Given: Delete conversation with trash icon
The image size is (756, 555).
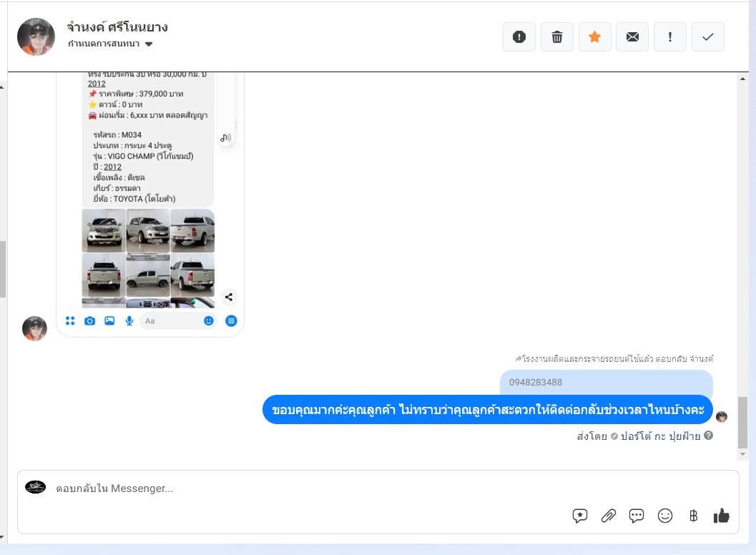Looking at the screenshot, I should coord(557,36).
